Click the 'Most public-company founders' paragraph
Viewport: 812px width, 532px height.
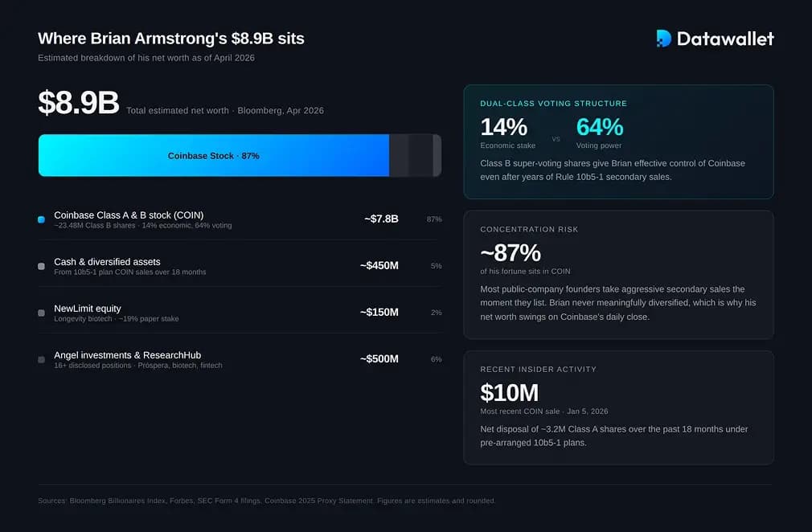pos(617,303)
